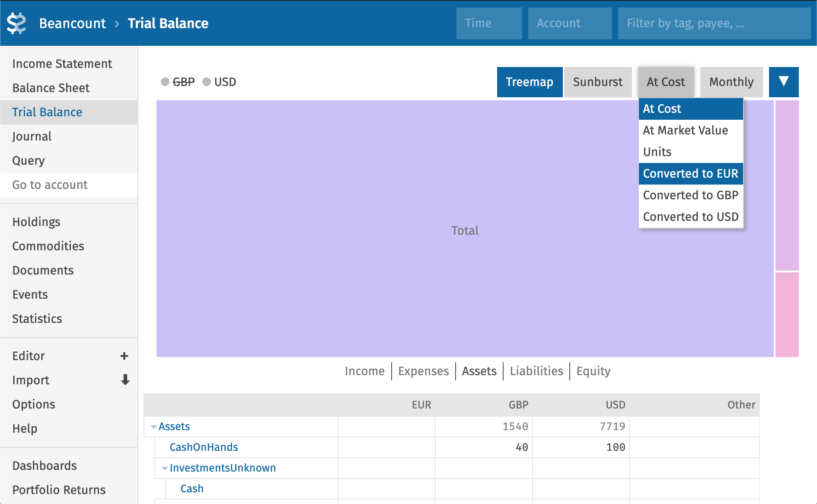This screenshot has width=817, height=504.
Task: Click the CashOnHands GBP value 40
Action: click(522, 447)
